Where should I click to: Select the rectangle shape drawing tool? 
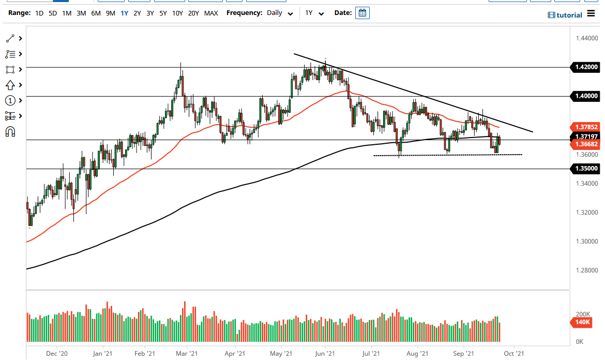point(10,70)
